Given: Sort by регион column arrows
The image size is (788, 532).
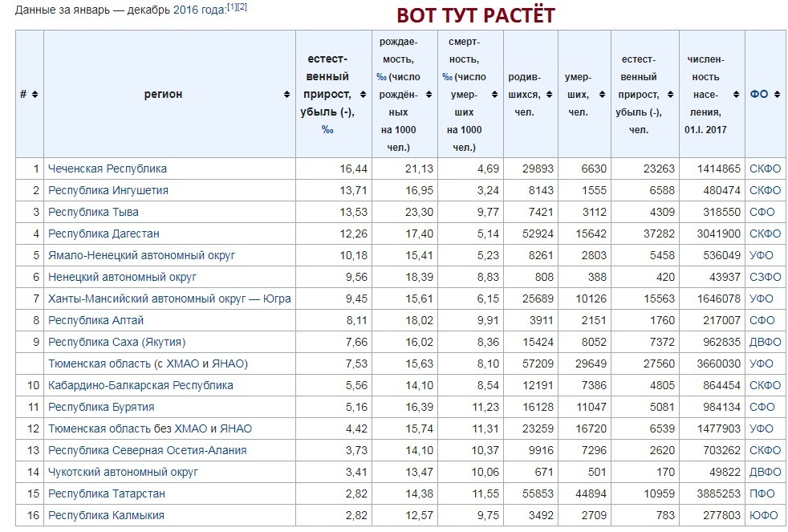Looking at the screenshot, I should 287,95.
